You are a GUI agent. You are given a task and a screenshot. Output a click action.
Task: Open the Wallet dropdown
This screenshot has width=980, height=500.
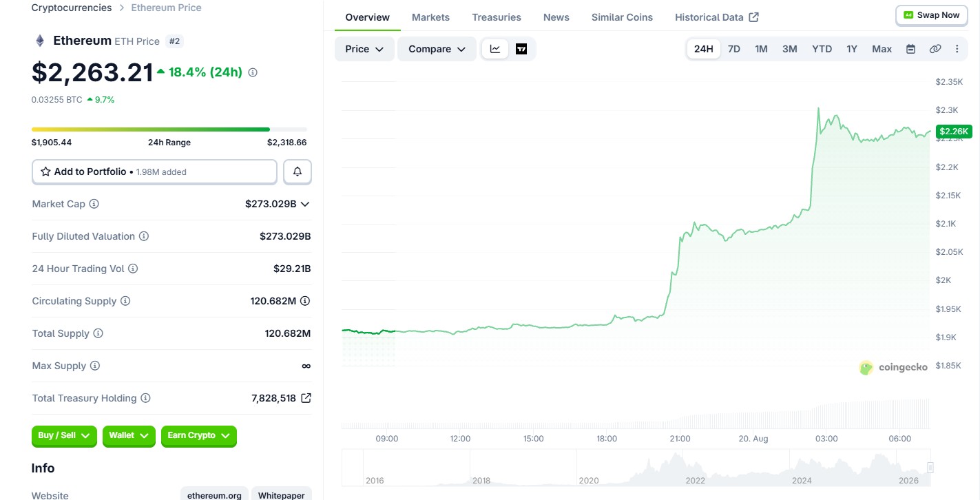pyautogui.click(x=129, y=436)
